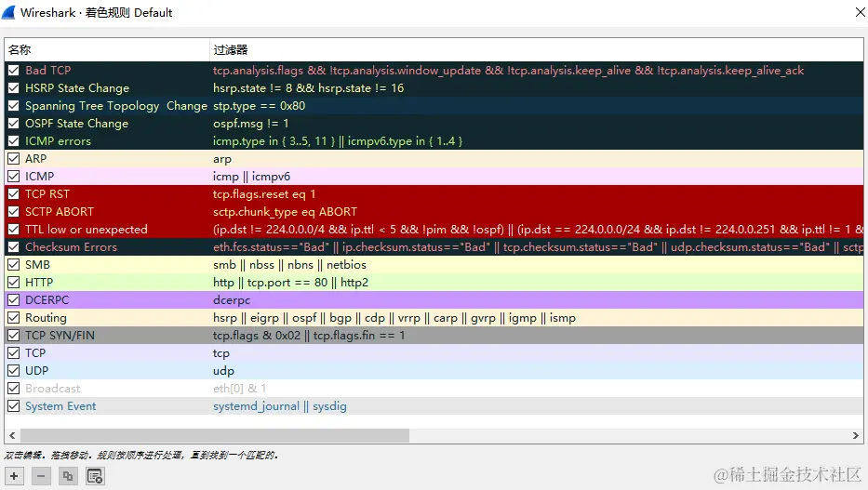Toggle the UDP rule checkbox
This screenshot has height=490, width=868.
click(x=14, y=371)
